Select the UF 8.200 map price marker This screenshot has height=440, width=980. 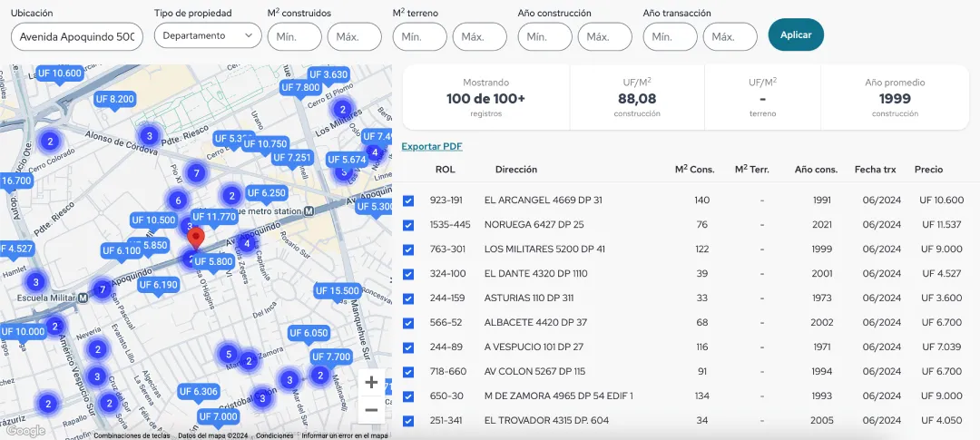coord(114,99)
